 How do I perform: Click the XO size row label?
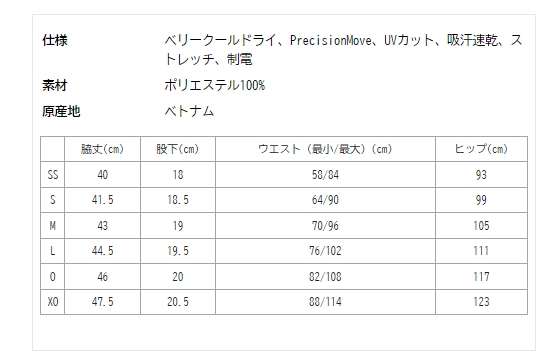coord(52,302)
